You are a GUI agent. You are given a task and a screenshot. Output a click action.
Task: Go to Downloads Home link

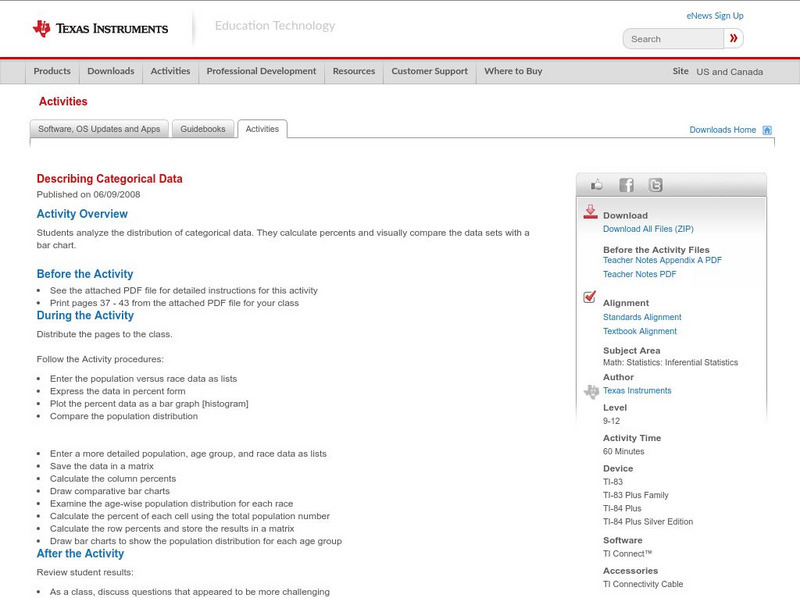pos(722,130)
